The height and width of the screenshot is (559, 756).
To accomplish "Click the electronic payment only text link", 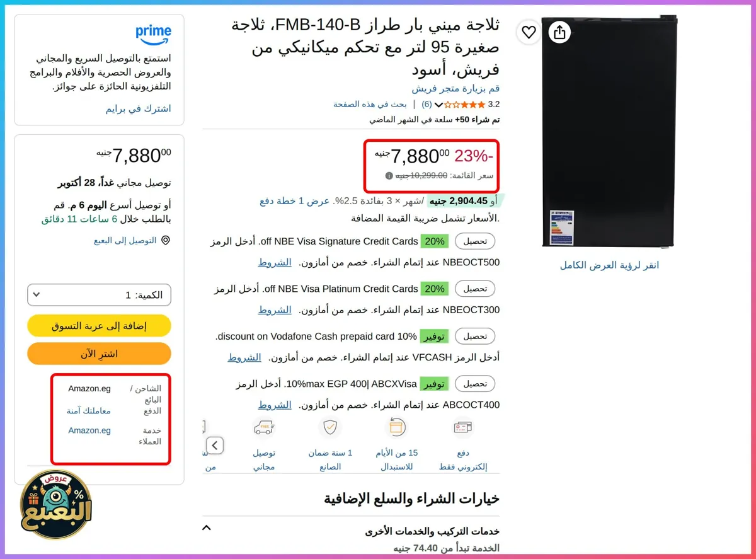I will [x=463, y=460].
